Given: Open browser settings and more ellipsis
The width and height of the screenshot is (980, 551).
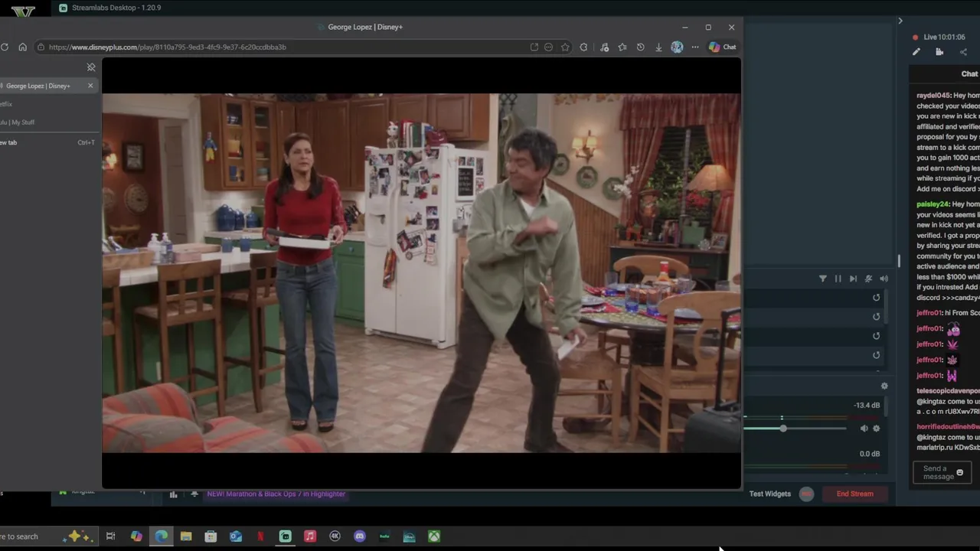Looking at the screenshot, I should [x=695, y=47].
